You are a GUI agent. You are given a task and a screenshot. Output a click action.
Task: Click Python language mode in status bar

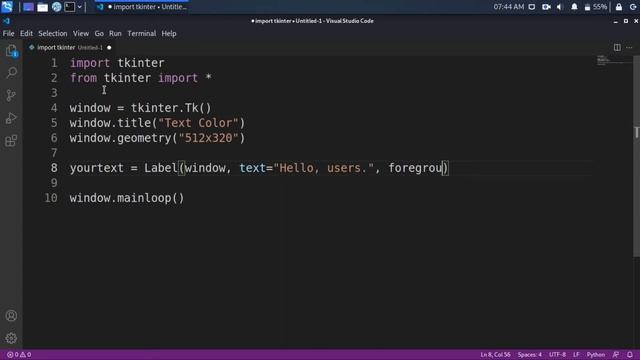[596, 355]
